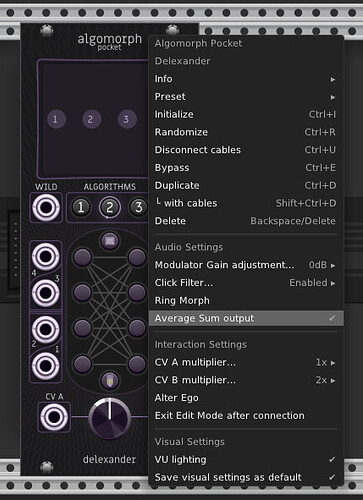This screenshot has height=500, width=363.
Task: Open CV B multiplier submenu
Action: pos(246,380)
